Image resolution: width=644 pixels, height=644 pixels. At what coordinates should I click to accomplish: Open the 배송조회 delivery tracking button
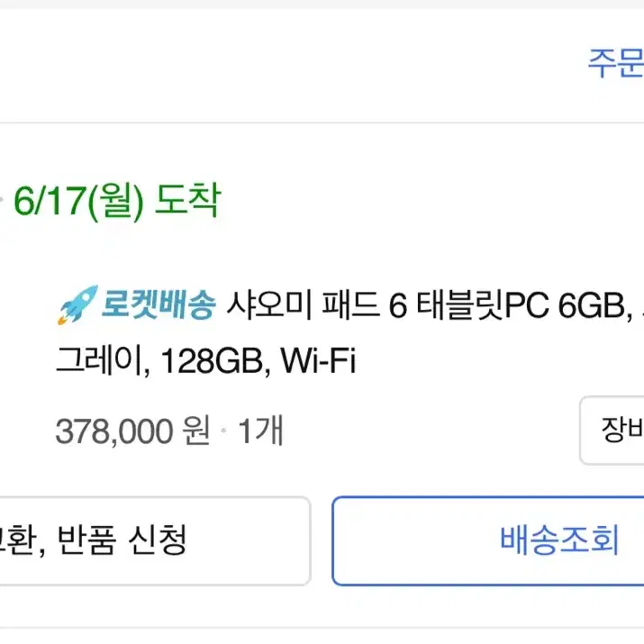(x=488, y=541)
